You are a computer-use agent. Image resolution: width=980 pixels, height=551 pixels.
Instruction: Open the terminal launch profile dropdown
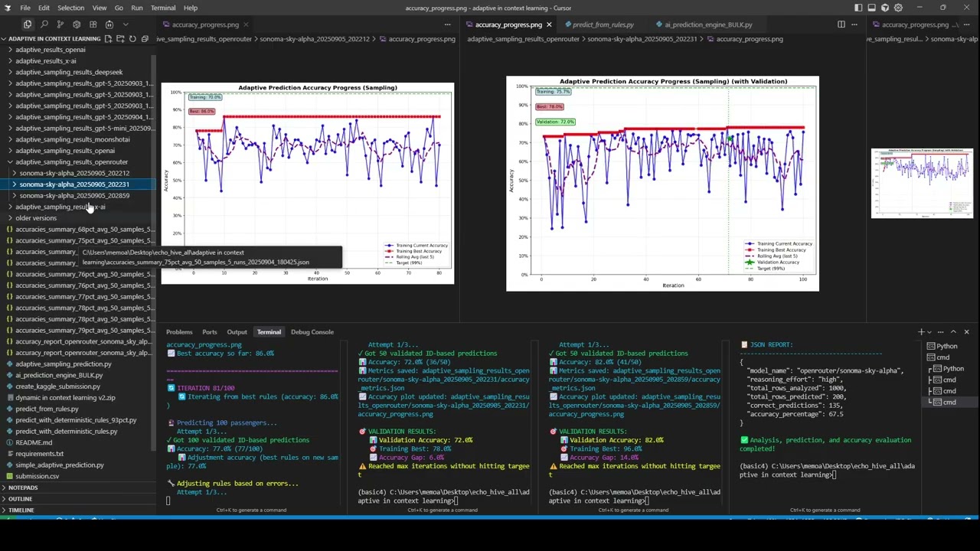tap(930, 332)
